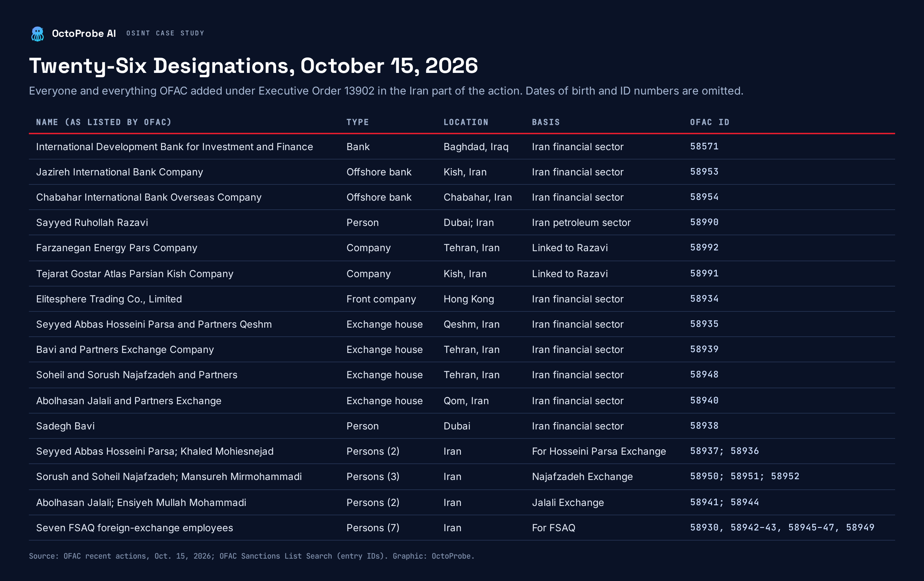This screenshot has width=924, height=581.
Task: Click the BASIS column header
Action: point(546,122)
